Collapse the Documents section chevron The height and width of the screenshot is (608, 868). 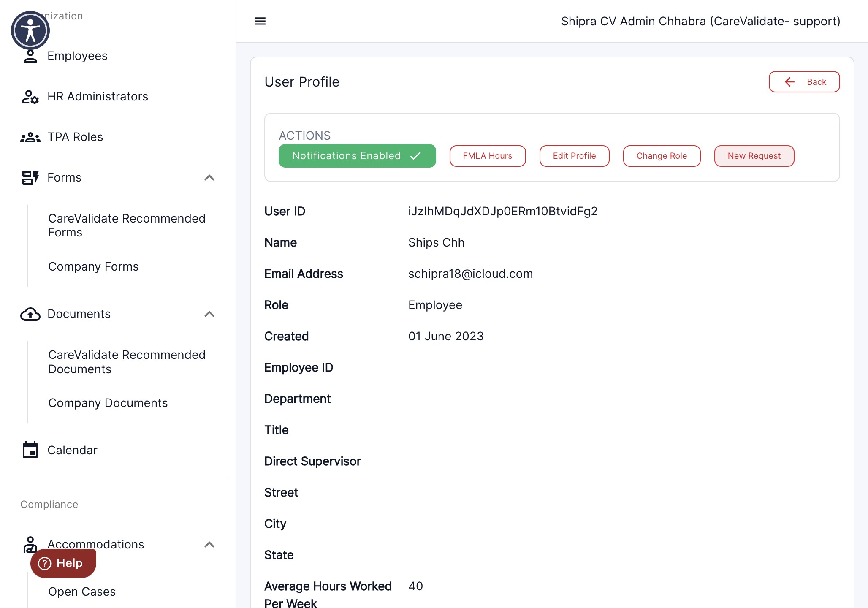(209, 314)
